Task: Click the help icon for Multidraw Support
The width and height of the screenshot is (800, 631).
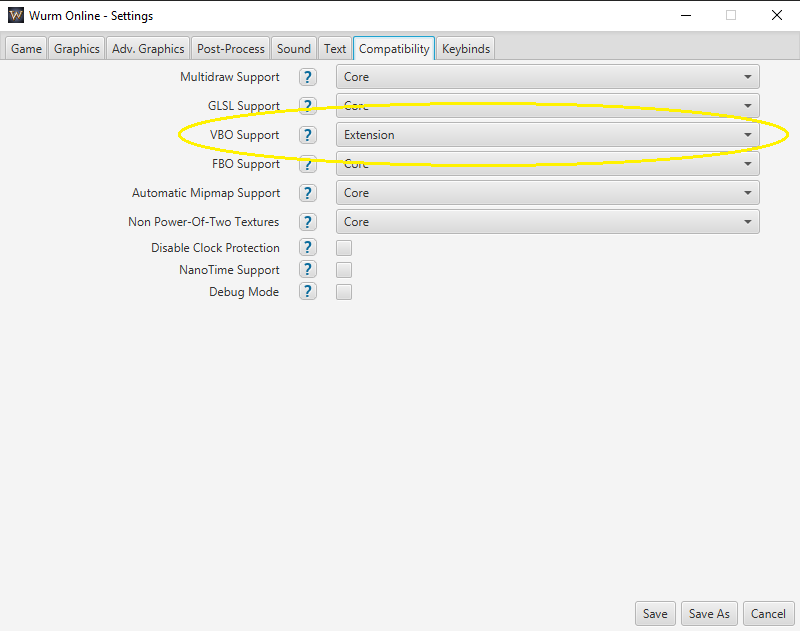Action: (308, 77)
